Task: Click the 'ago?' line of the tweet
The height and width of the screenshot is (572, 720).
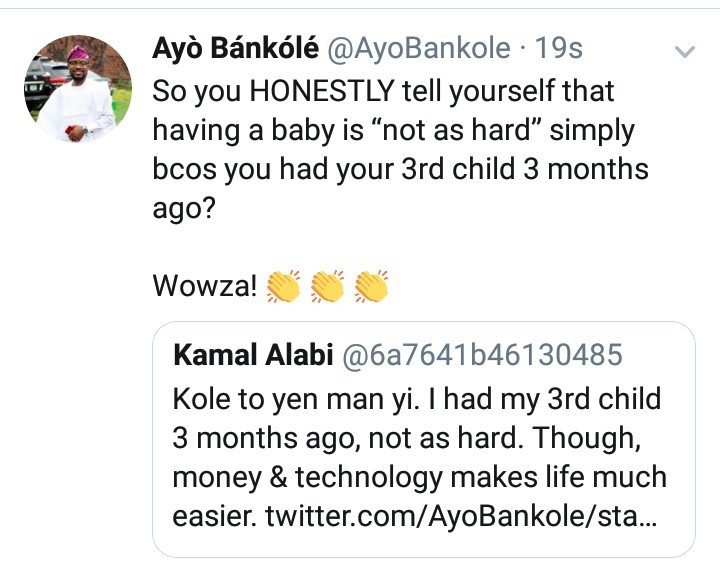Action: 184,209
